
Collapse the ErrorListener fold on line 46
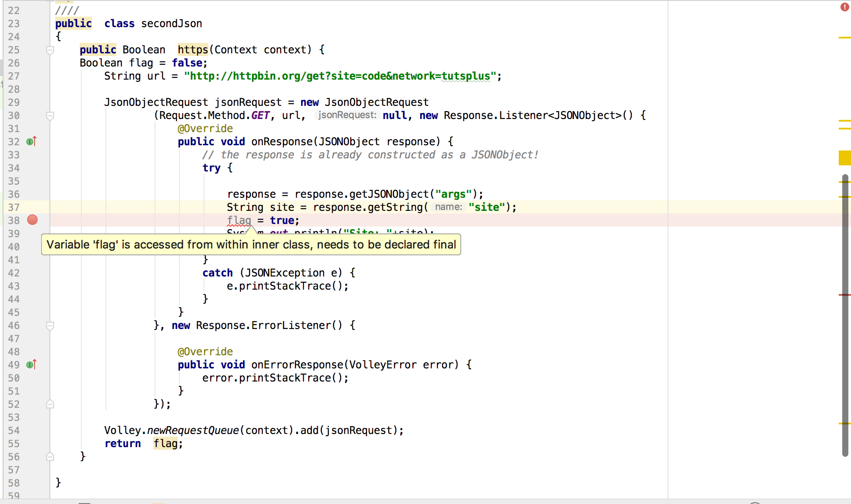click(50, 326)
